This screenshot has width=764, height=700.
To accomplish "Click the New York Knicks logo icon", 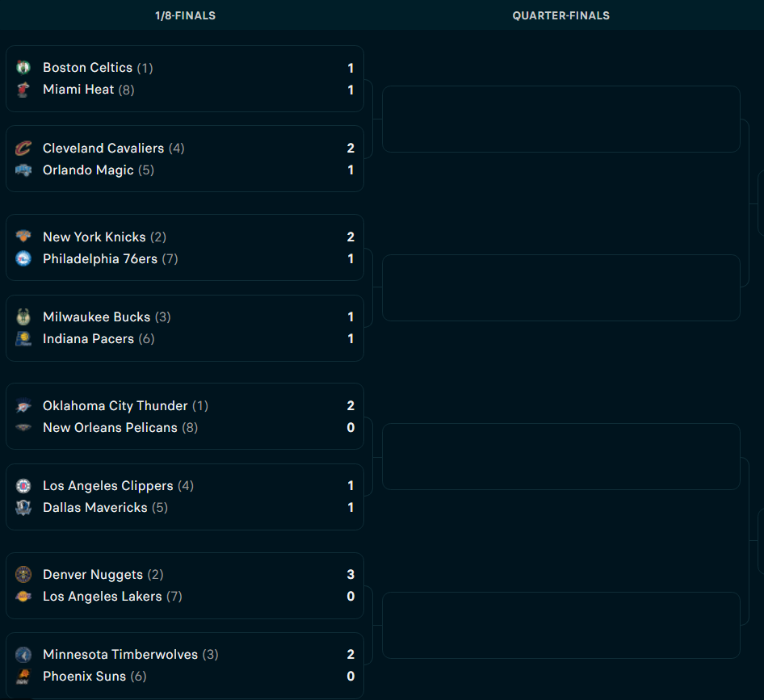I will coord(23,237).
